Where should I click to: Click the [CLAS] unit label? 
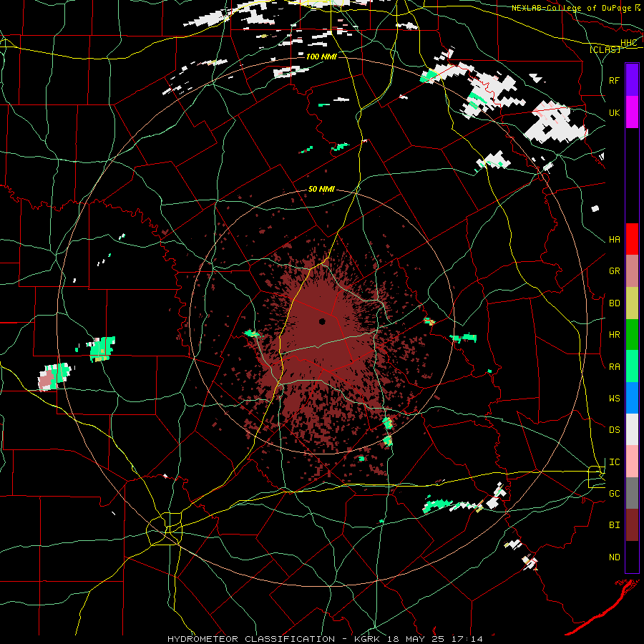coord(605,49)
